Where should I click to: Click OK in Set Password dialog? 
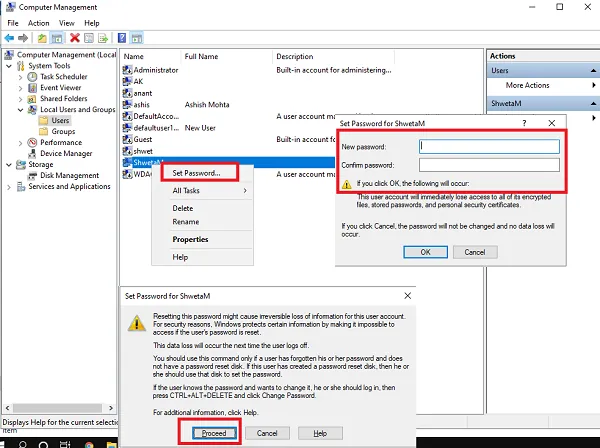click(x=425, y=252)
